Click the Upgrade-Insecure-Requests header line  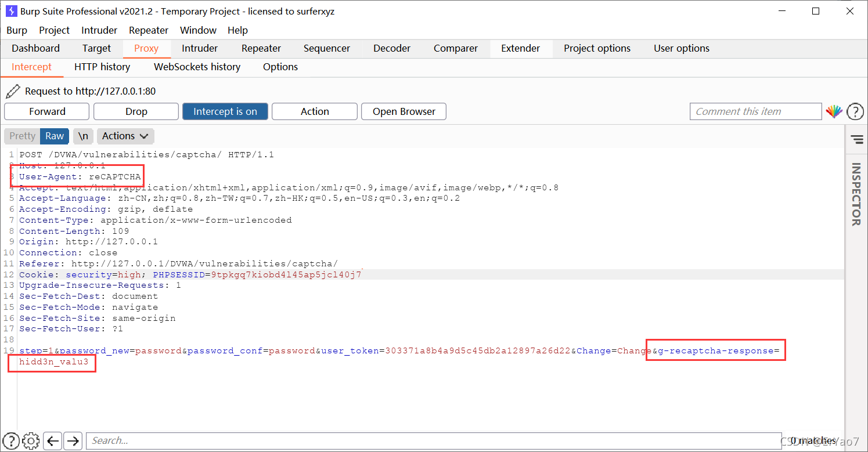pyautogui.click(x=100, y=285)
